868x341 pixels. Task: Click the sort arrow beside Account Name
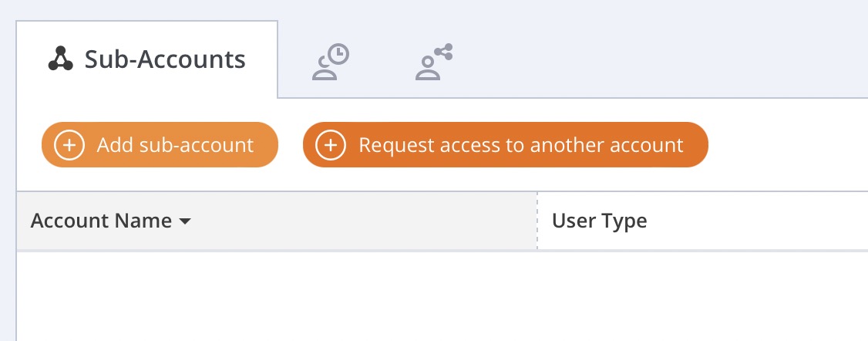pos(185,221)
